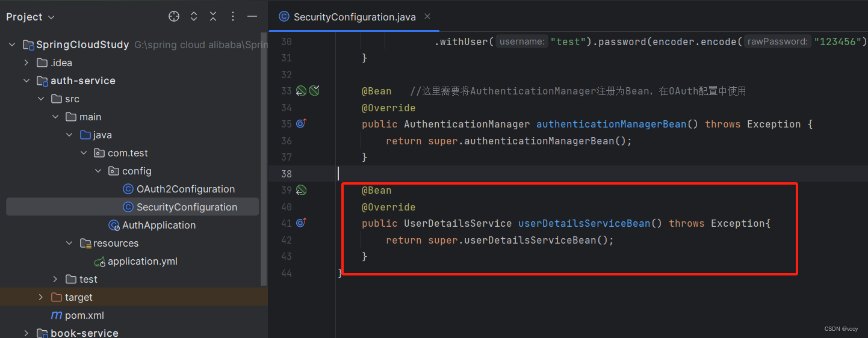
Task: Select the target folder row
Action: [134, 297]
